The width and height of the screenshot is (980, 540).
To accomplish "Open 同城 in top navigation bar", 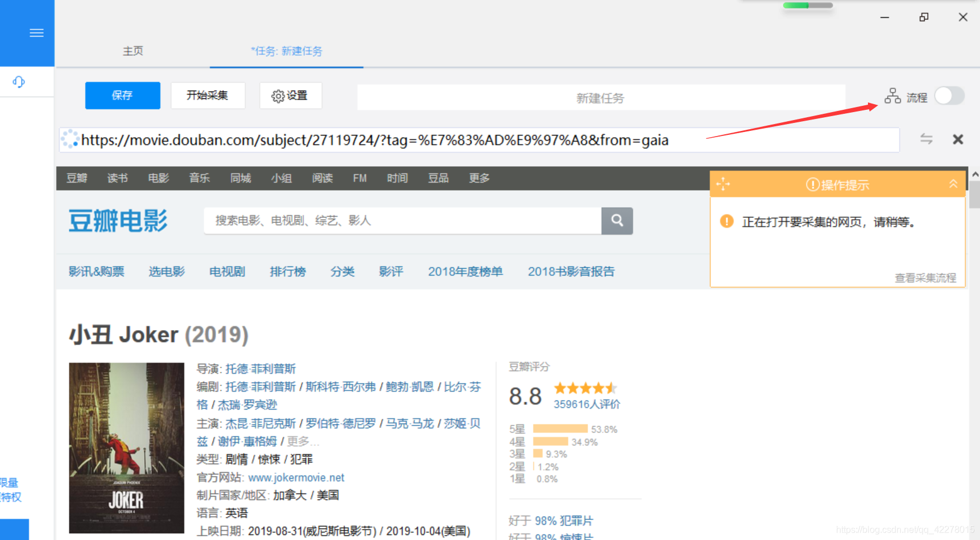I will tap(241, 178).
